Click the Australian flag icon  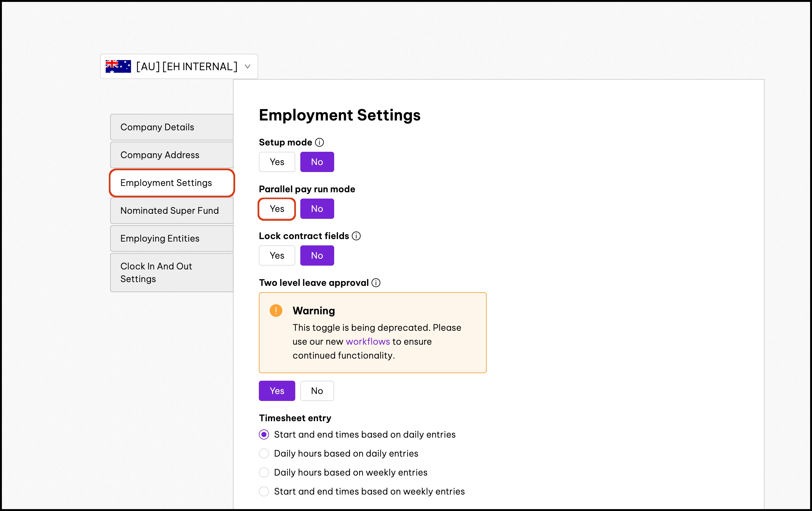(x=118, y=66)
